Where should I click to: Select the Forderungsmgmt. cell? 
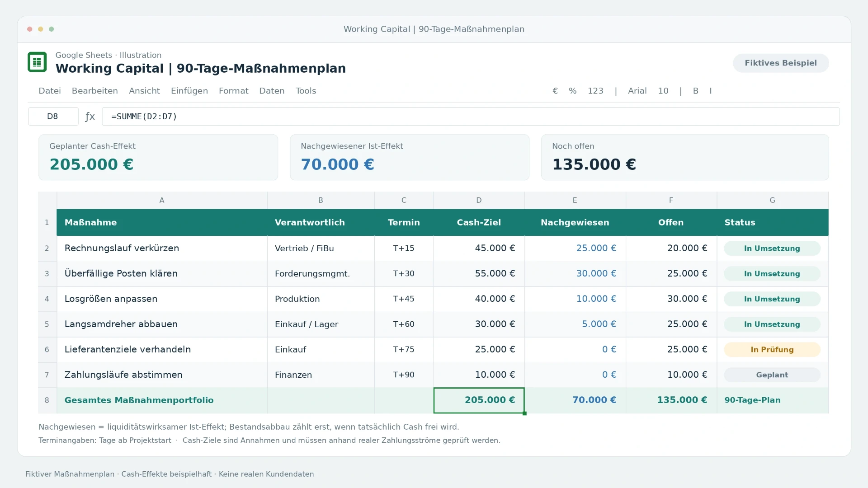(x=321, y=273)
